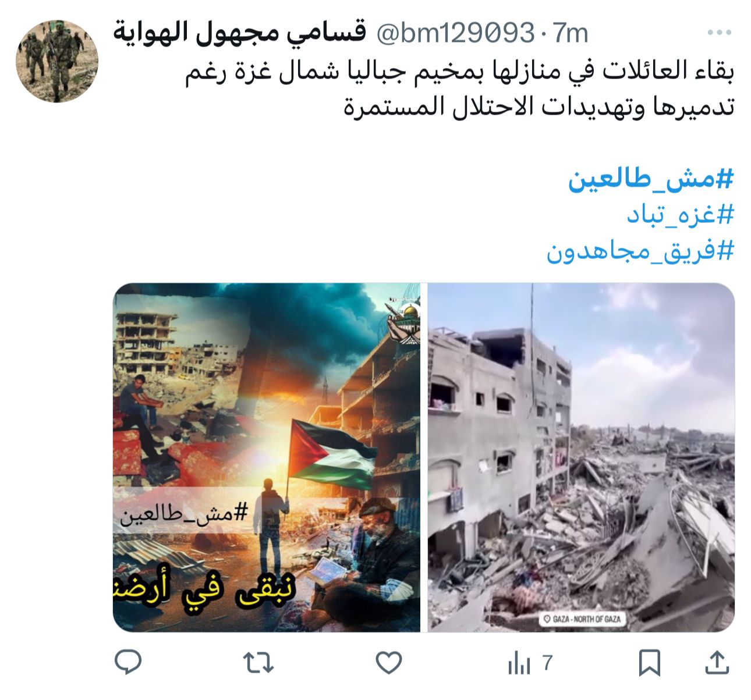Bookmark this tweet with the bookmark icon

point(649,663)
